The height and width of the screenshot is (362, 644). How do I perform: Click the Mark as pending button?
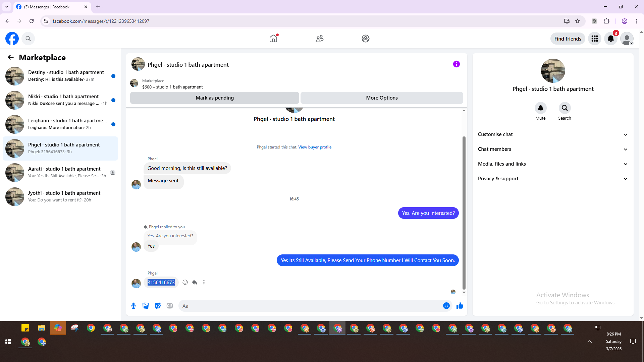tap(215, 98)
